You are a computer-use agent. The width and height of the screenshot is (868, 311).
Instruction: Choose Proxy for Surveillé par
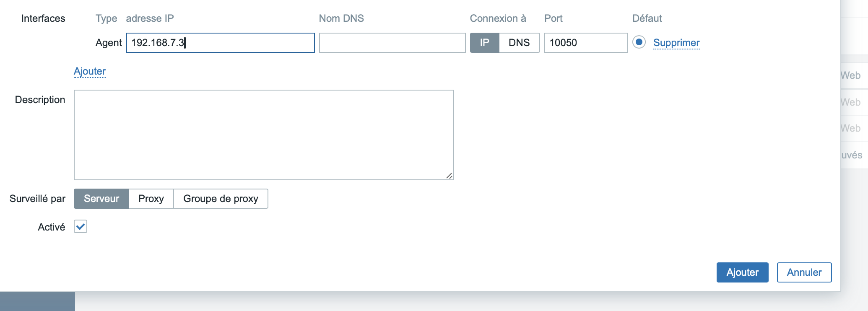pyautogui.click(x=151, y=199)
